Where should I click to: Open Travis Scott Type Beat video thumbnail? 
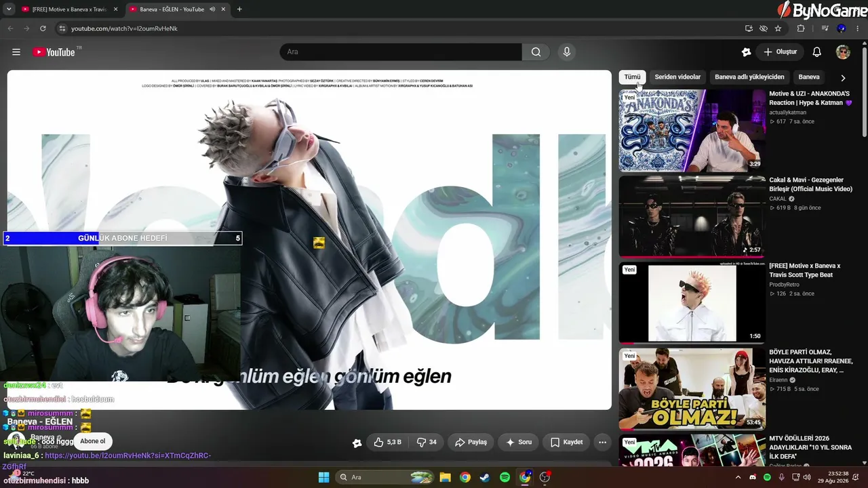[692, 303]
